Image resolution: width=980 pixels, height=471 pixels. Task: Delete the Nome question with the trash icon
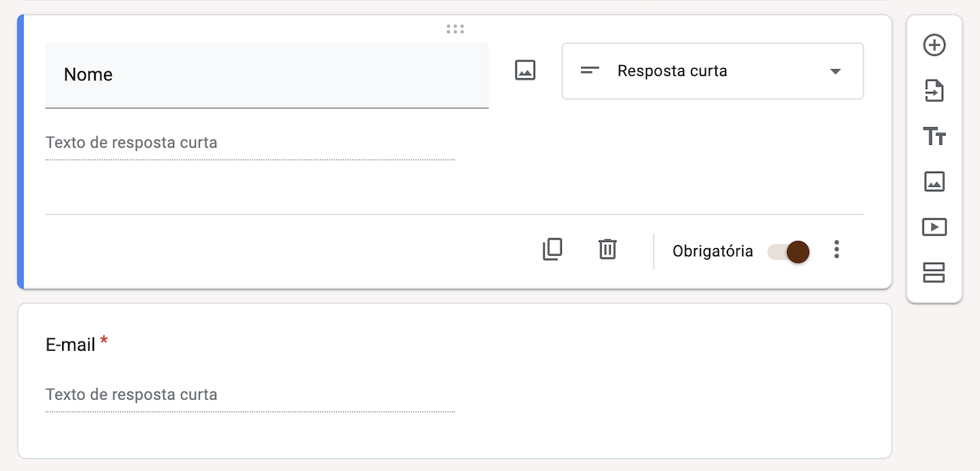(x=607, y=250)
